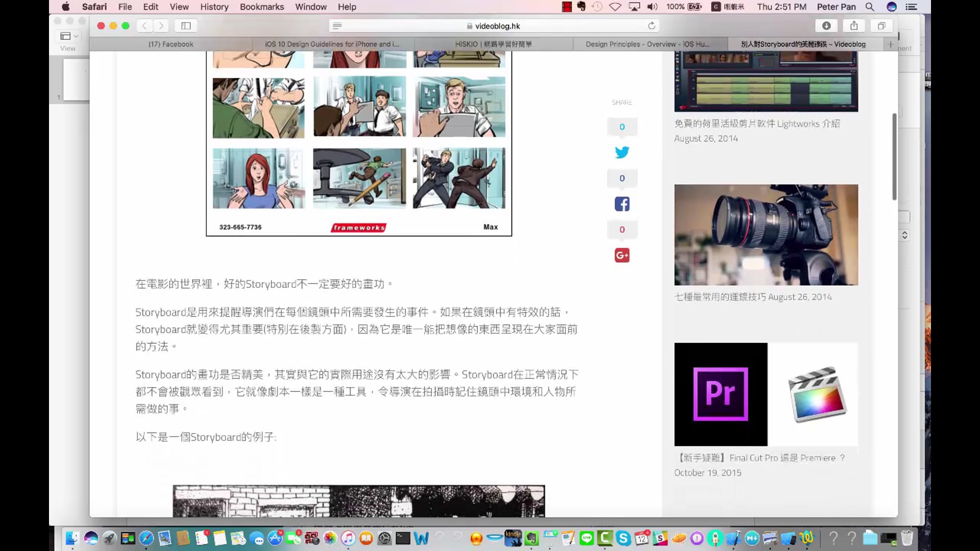Open the Lightworks 介紹 article link

point(757,123)
